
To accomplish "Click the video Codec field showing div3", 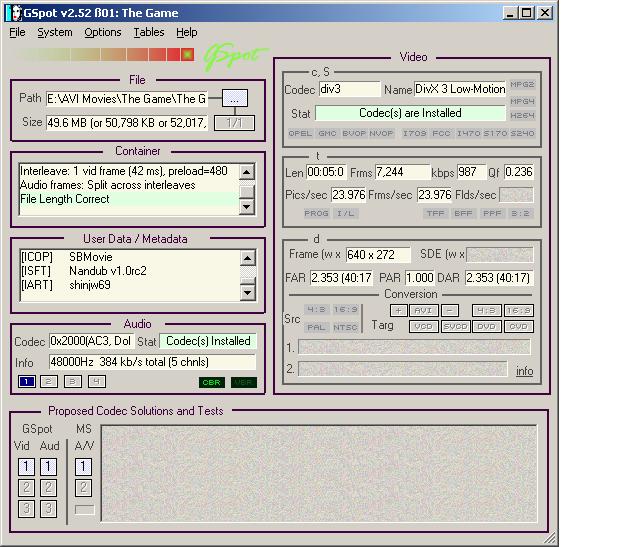I will pos(349,89).
